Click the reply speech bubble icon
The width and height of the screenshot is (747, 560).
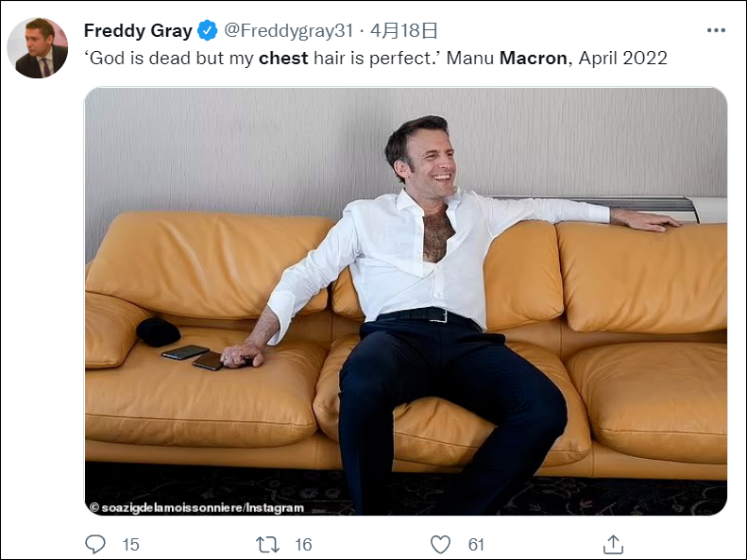(x=95, y=544)
